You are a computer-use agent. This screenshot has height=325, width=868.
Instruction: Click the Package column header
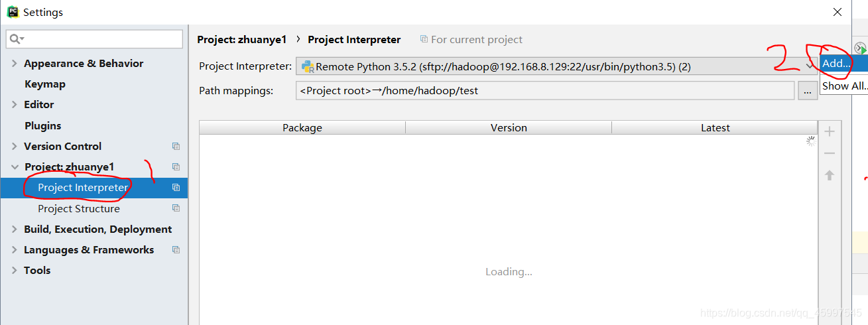(x=302, y=128)
